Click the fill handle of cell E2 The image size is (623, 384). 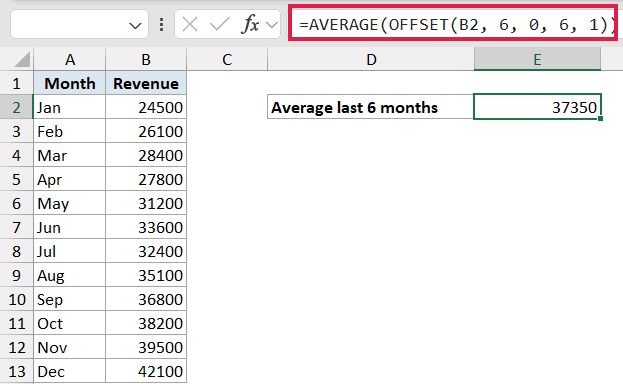coord(600,118)
